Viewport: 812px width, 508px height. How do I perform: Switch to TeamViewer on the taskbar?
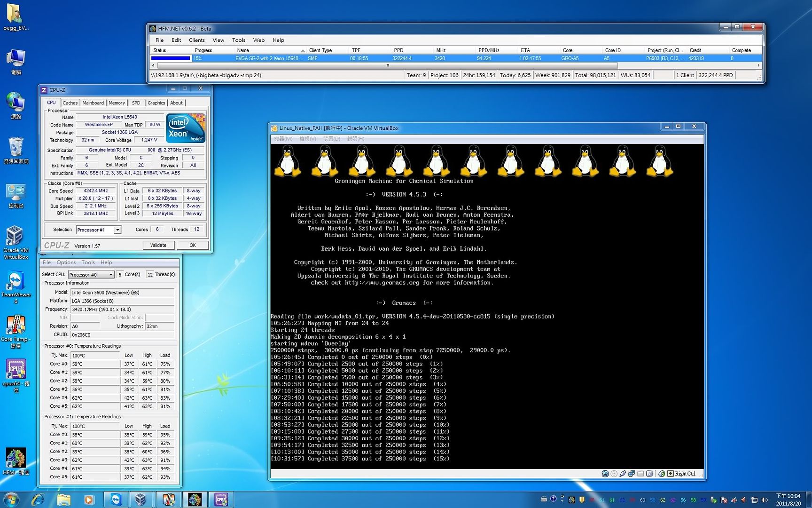click(x=116, y=500)
